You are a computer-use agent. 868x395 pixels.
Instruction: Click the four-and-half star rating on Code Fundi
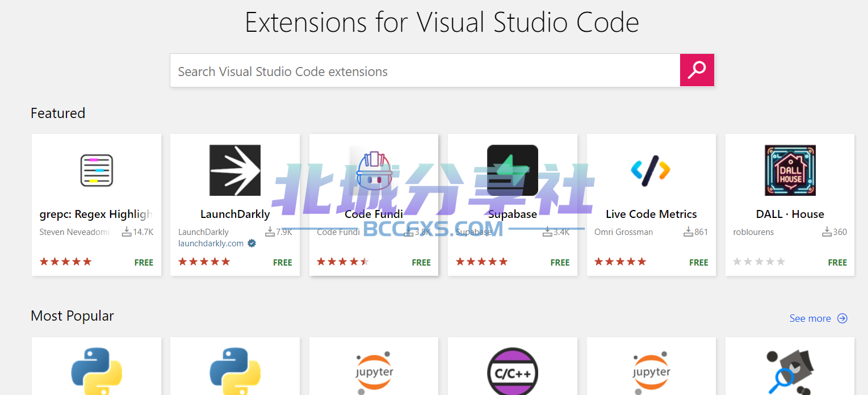(x=343, y=262)
